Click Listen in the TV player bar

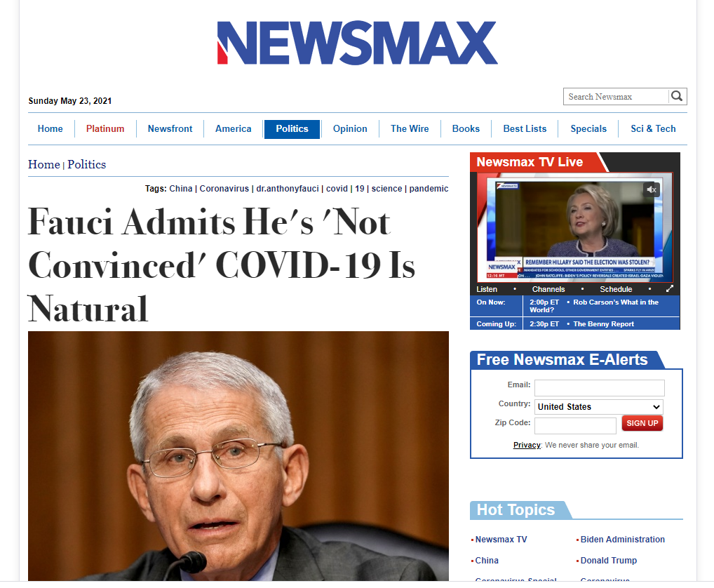click(x=487, y=289)
